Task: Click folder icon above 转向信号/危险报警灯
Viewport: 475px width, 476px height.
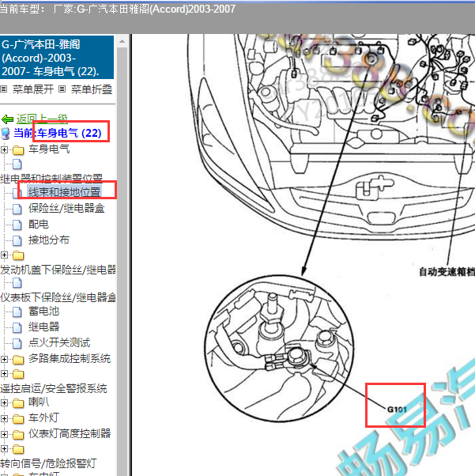Action: (18, 449)
